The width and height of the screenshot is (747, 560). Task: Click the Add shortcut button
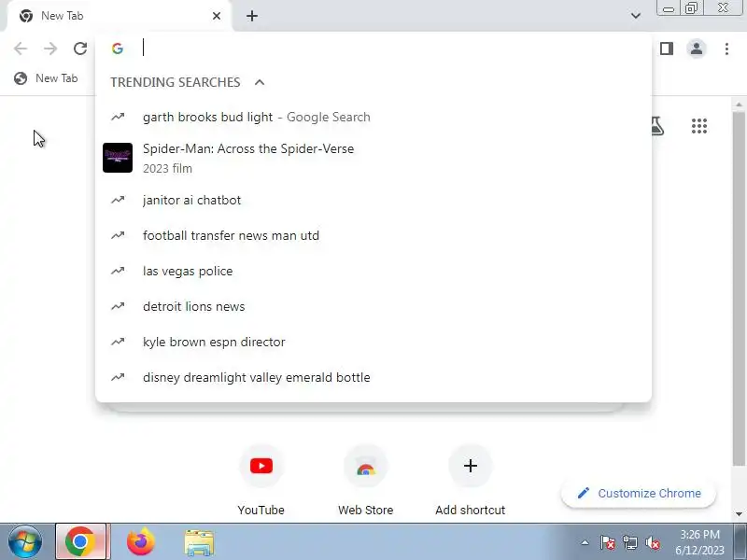pos(471,481)
